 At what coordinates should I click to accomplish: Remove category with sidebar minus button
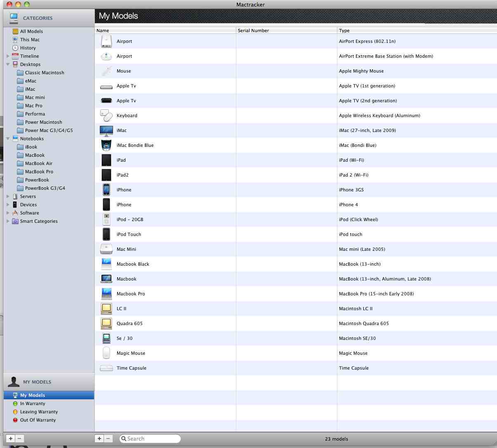19,439
